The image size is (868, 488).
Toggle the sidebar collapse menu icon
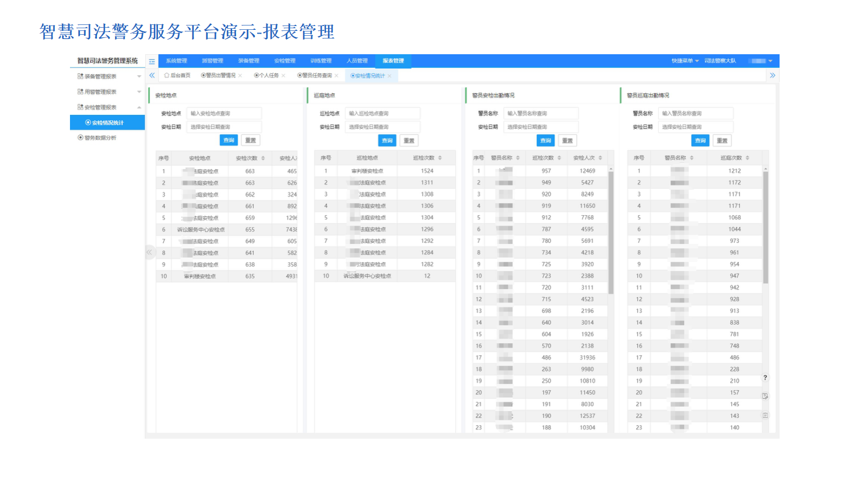click(x=152, y=61)
